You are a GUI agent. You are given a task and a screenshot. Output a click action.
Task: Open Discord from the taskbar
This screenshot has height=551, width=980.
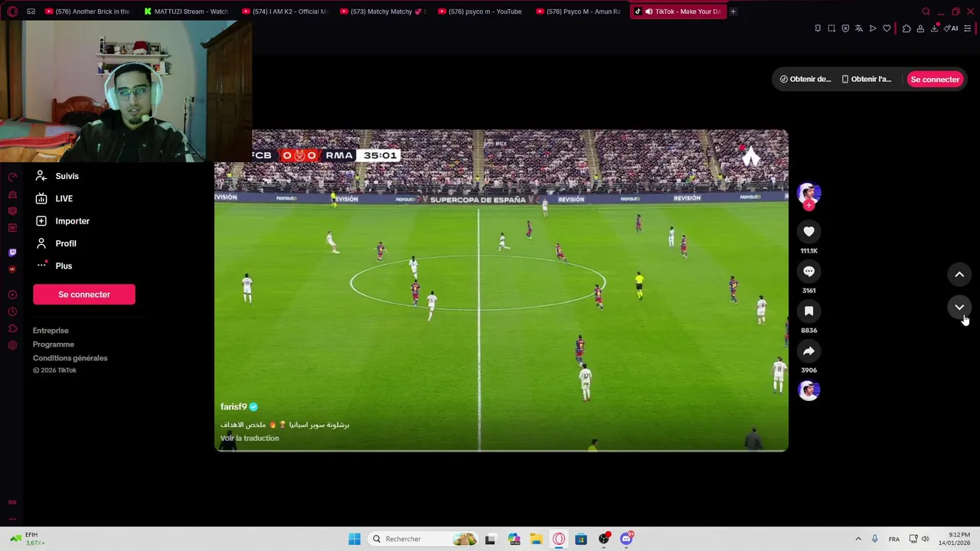pos(626,539)
